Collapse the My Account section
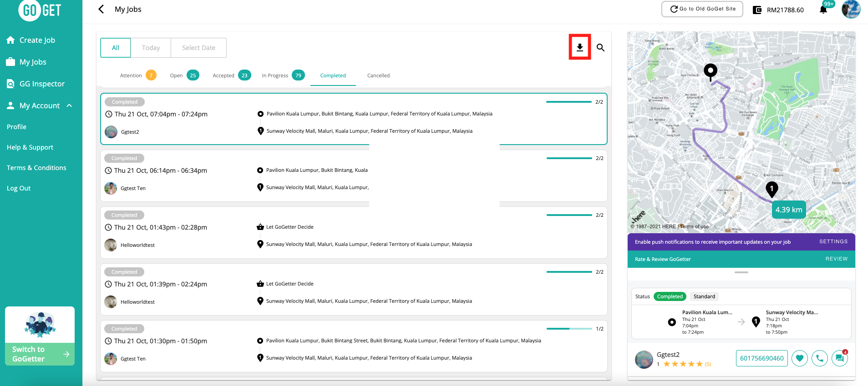 pos(40,105)
